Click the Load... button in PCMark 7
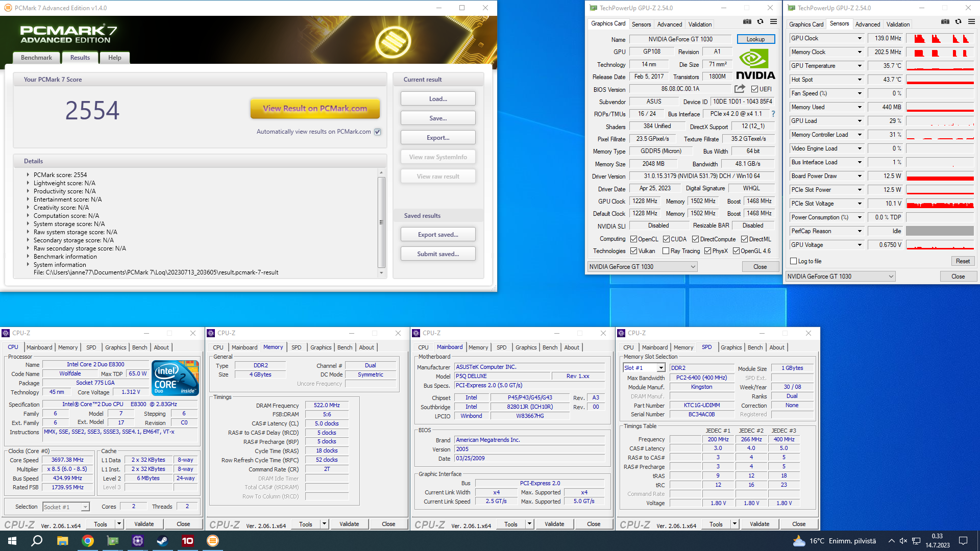This screenshot has height=551, width=980. (438, 99)
